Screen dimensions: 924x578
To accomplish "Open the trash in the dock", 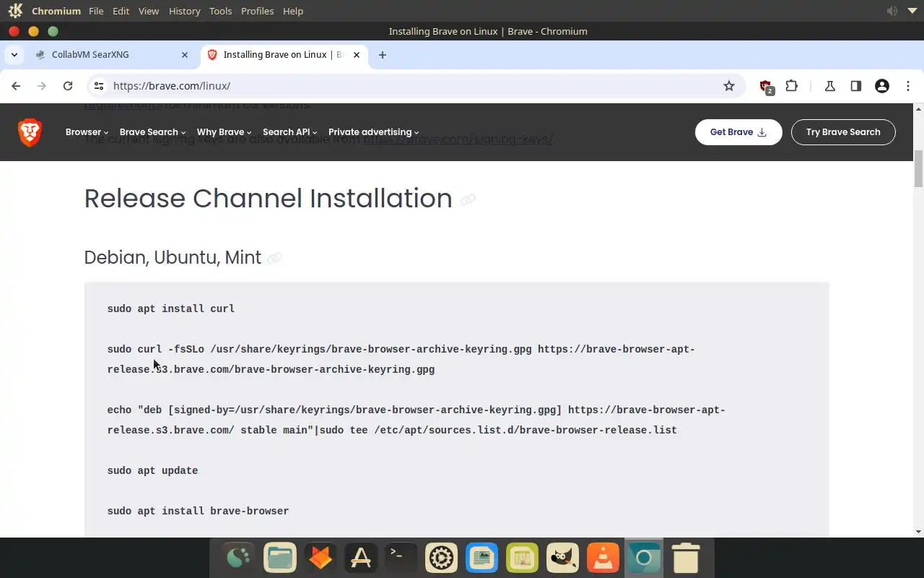I will click(686, 558).
